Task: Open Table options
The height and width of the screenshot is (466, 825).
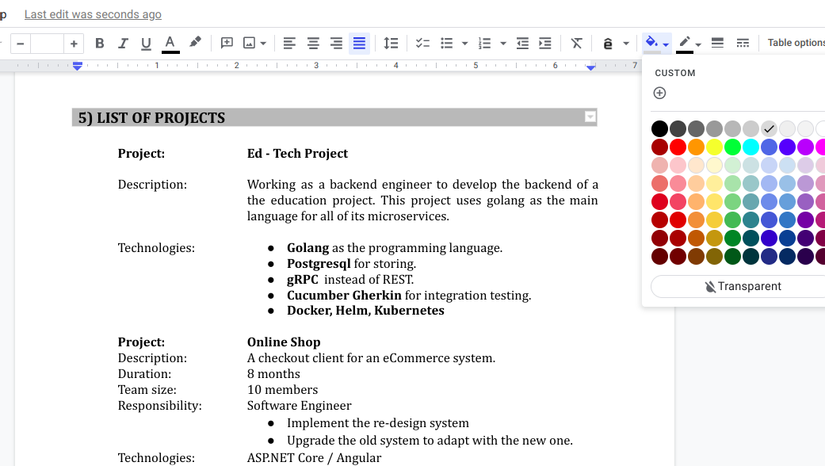Action: pos(796,43)
